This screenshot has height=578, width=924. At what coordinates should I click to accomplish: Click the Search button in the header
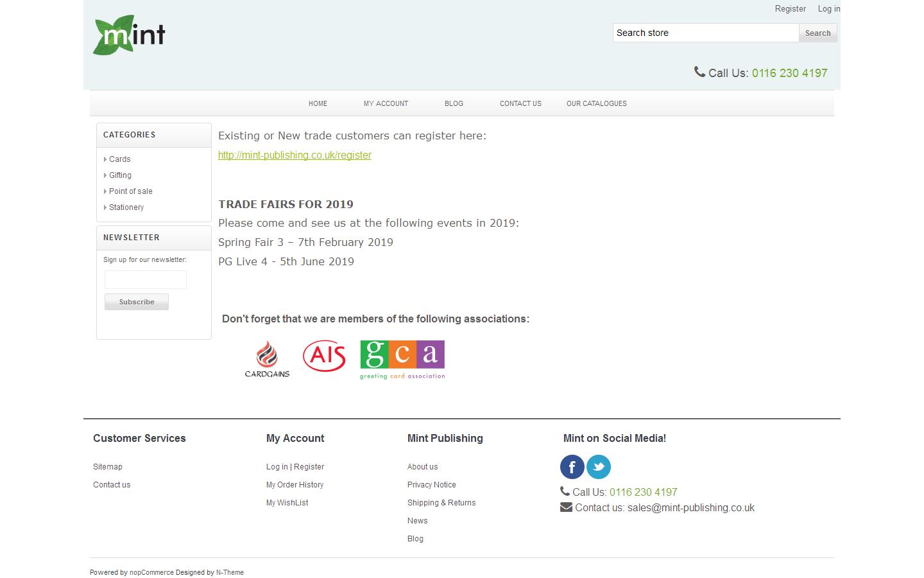[817, 33]
